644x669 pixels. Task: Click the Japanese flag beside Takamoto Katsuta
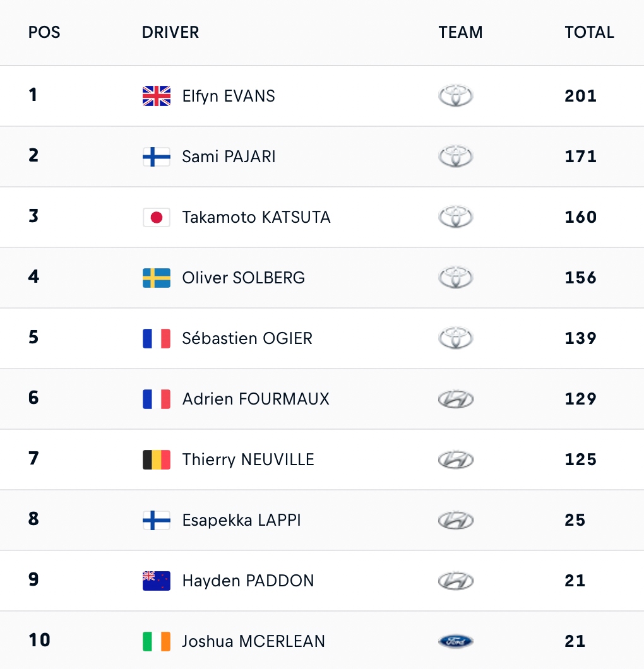click(157, 217)
